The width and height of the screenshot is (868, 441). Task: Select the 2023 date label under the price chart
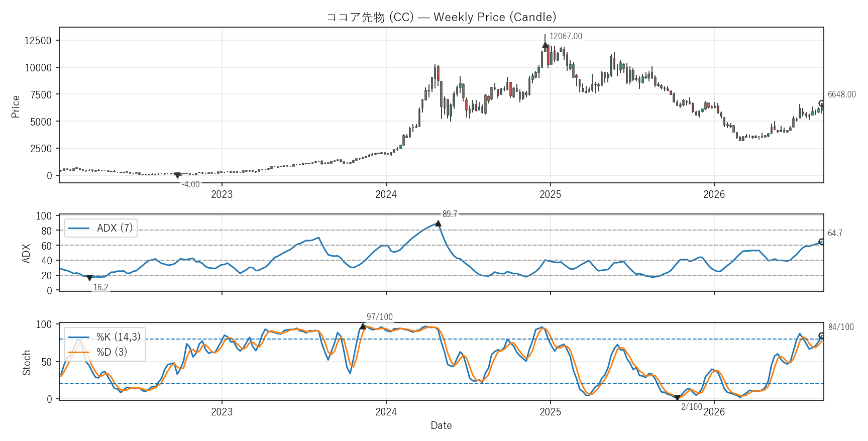tap(222, 194)
